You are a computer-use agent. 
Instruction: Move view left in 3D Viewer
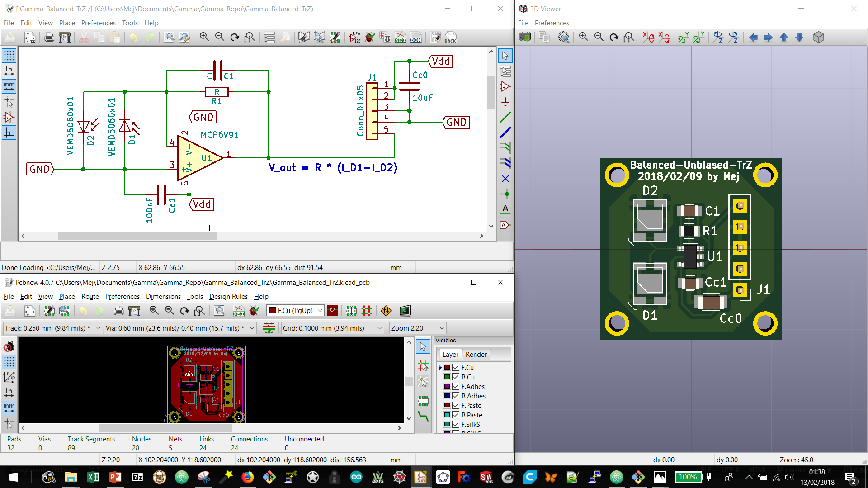pos(753,38)
